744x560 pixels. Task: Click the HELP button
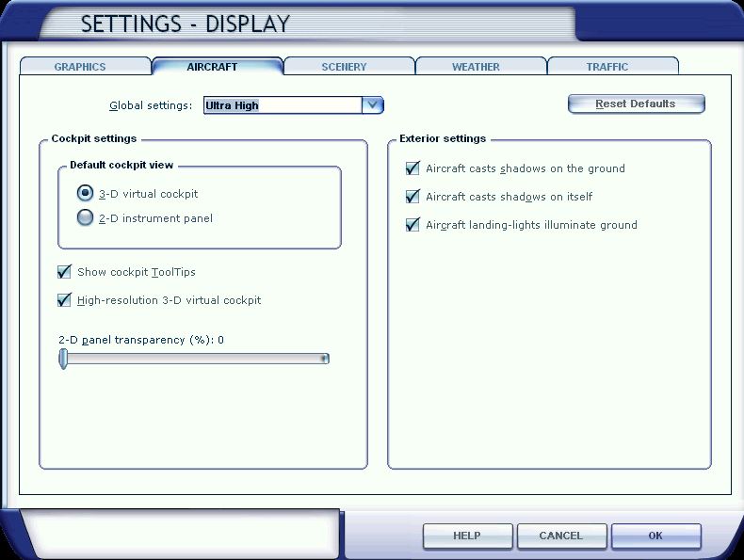coord(467,536)
